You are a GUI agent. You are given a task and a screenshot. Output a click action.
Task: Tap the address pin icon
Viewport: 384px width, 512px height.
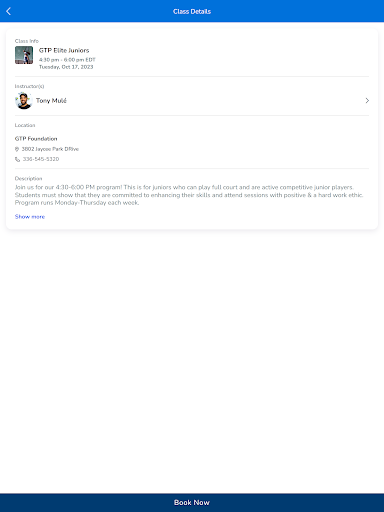[17, 149]
